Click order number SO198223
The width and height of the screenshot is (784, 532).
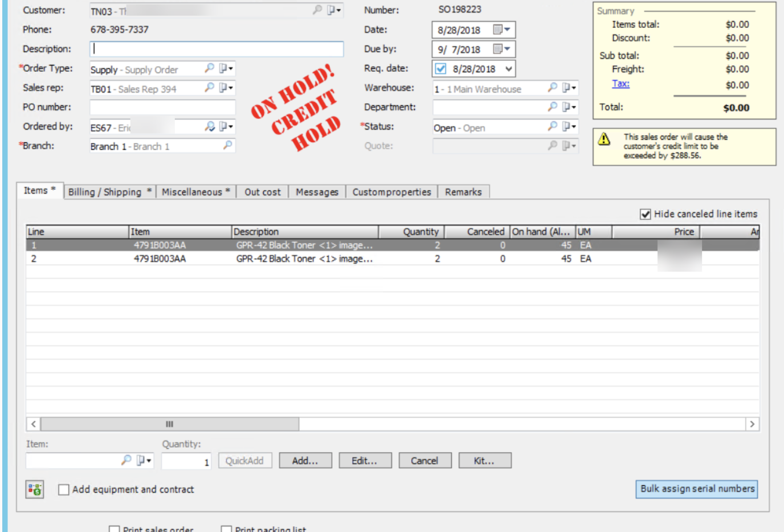tap(460, 10)
